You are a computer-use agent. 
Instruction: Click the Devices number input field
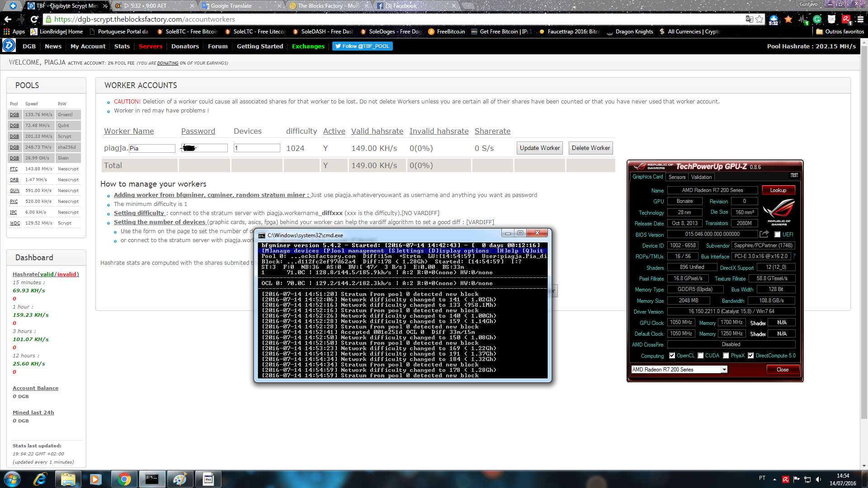pos(257,148)
